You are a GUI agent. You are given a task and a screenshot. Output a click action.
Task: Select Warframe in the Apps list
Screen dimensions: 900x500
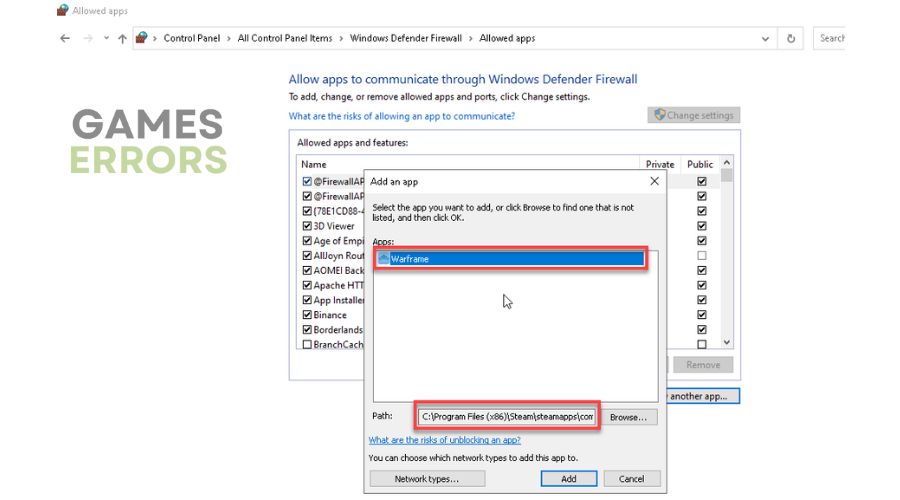coord(510,259)
